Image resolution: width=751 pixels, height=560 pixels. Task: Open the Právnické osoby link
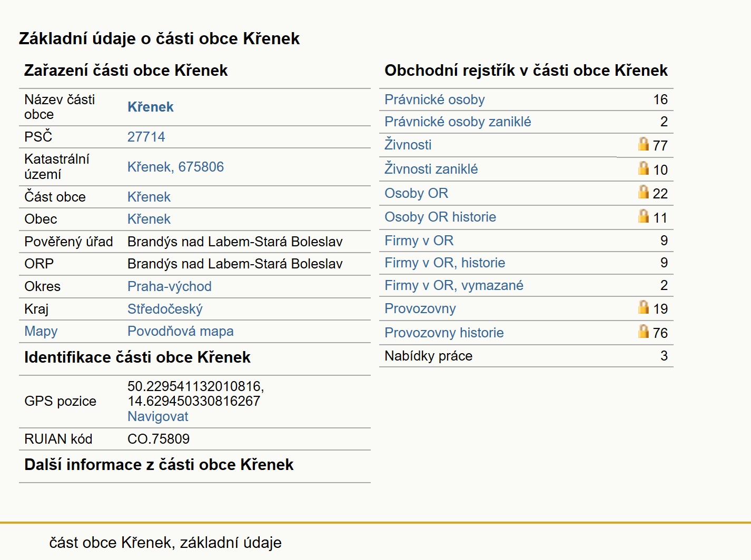click(x=434, y=99)
